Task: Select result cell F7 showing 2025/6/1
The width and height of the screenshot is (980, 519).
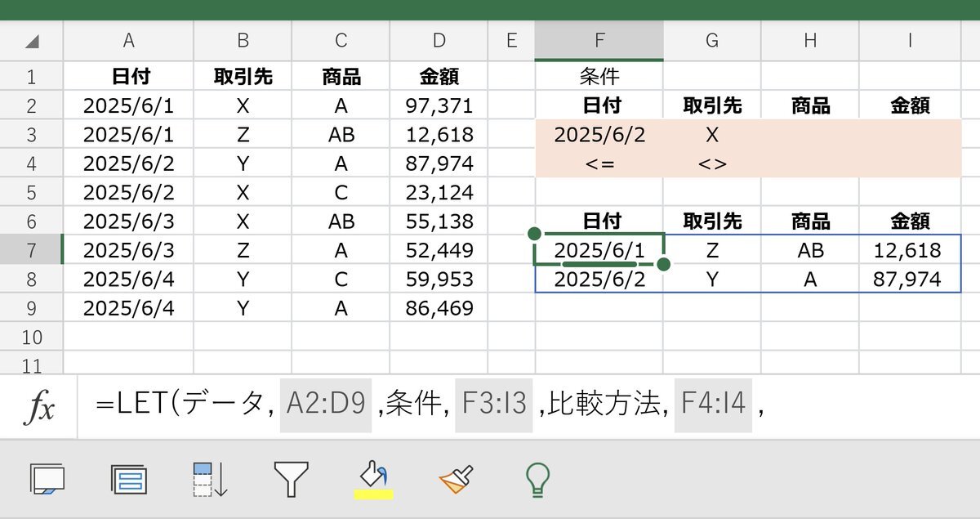Action: pyautogui.click(x=599, y=249)
